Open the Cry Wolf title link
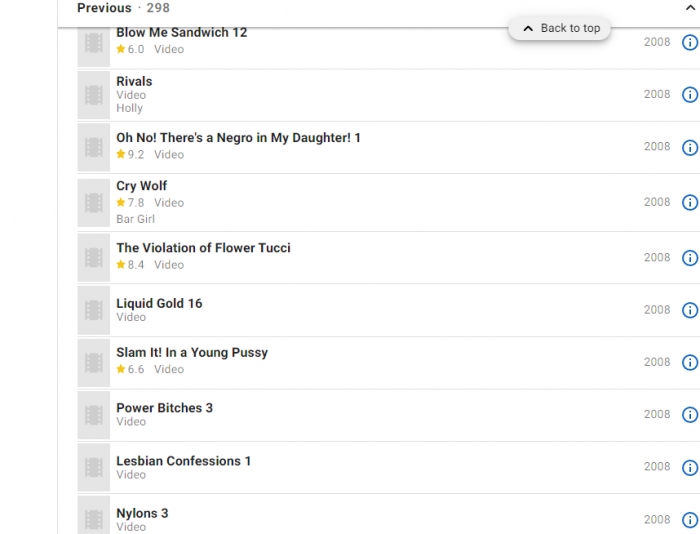700x534 pixels. (x=142, y=186)
